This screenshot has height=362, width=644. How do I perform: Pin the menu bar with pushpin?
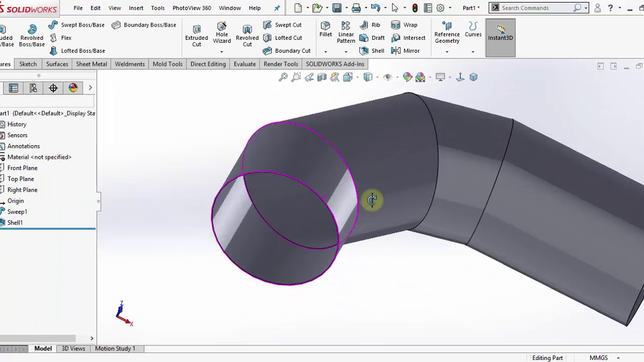coord(277,8)
